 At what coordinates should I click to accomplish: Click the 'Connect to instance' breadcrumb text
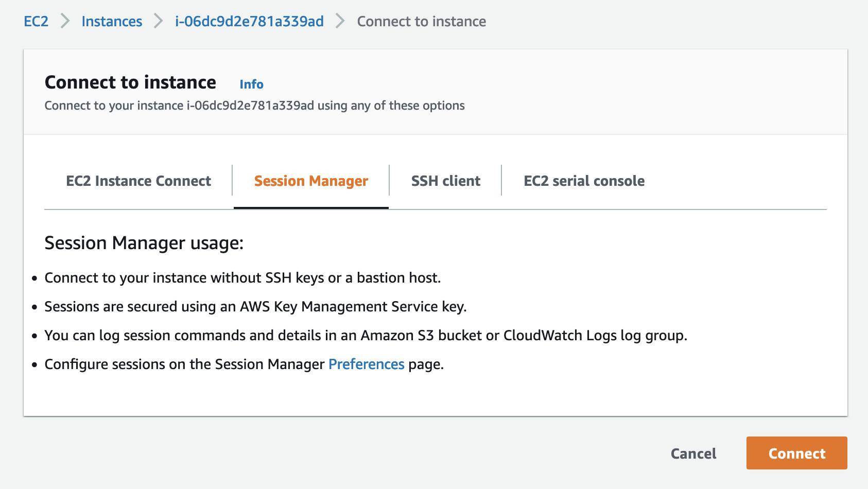pyautogui.click(x=422, y=22)
